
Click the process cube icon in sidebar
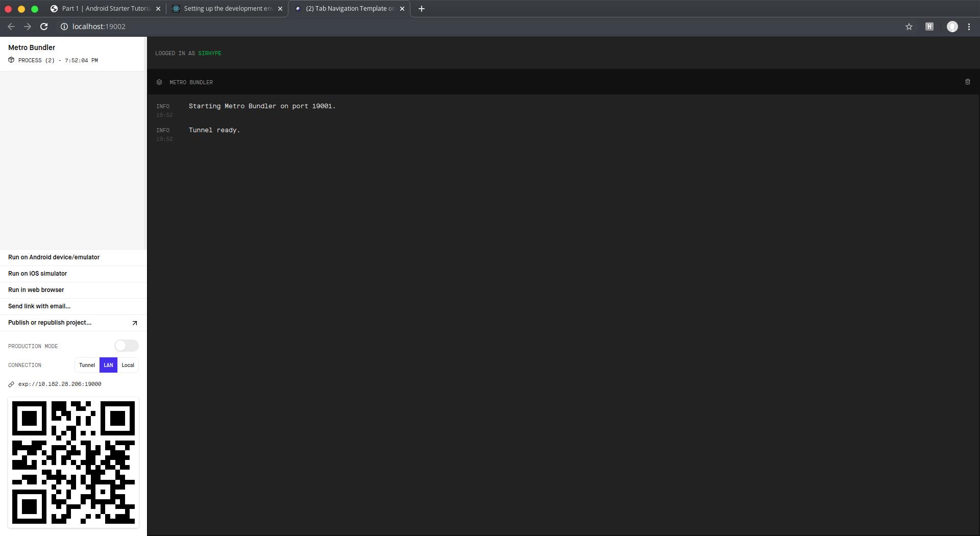[11, 60]
